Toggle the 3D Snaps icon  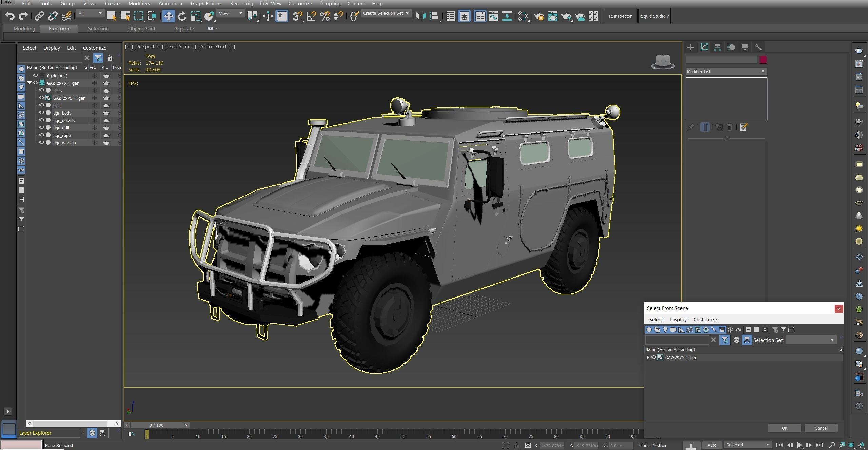297,16
